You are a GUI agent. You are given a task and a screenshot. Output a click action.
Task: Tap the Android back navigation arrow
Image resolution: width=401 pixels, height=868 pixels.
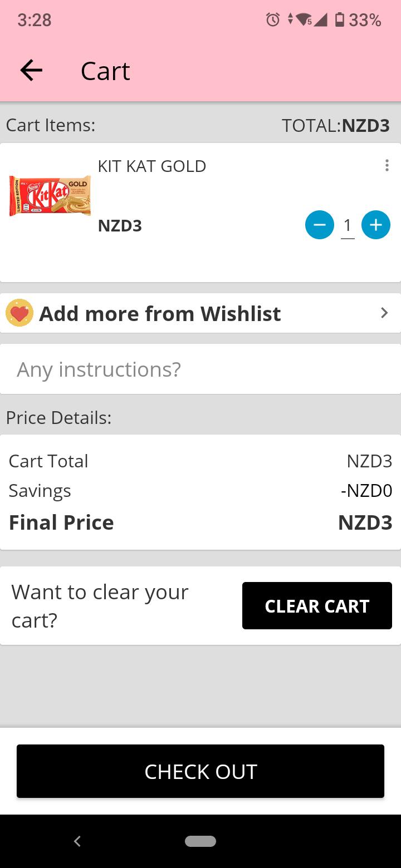coord(77,841)
